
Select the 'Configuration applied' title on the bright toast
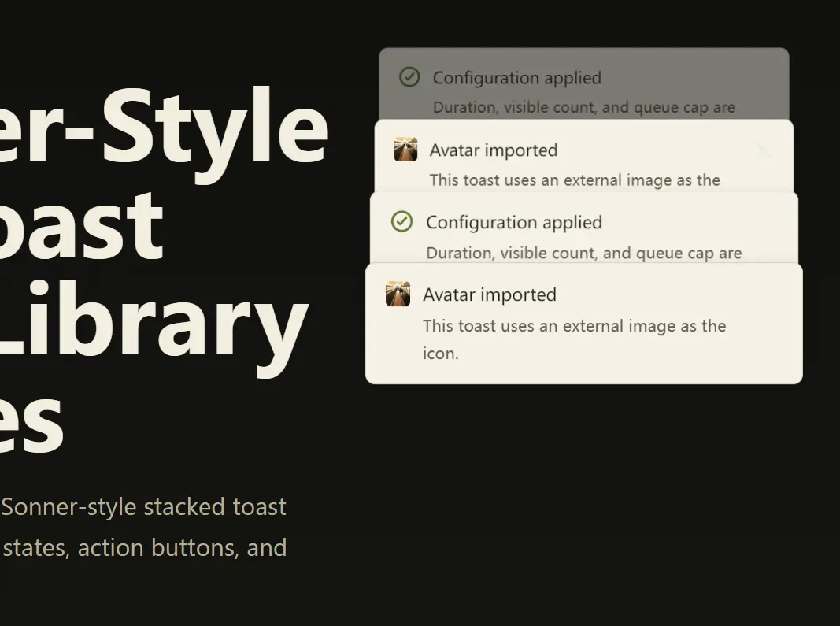pyautogui.click(x=514, y=222)
